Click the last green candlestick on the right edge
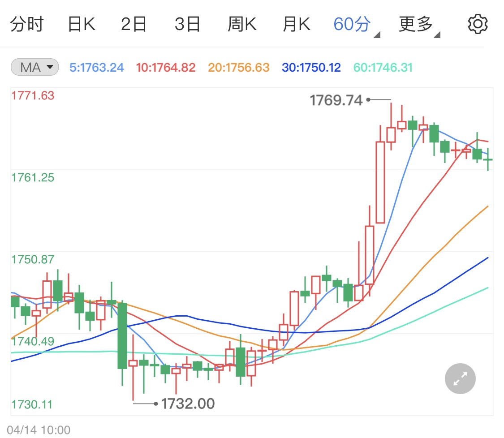 (x=487, y=159)
